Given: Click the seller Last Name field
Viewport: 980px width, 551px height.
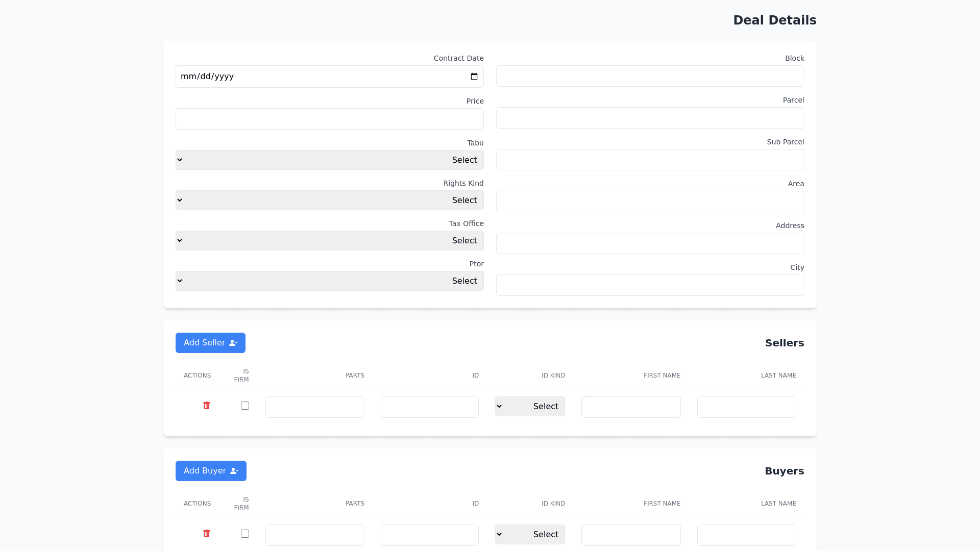Looking at the screenshot, I should [746, 407].
